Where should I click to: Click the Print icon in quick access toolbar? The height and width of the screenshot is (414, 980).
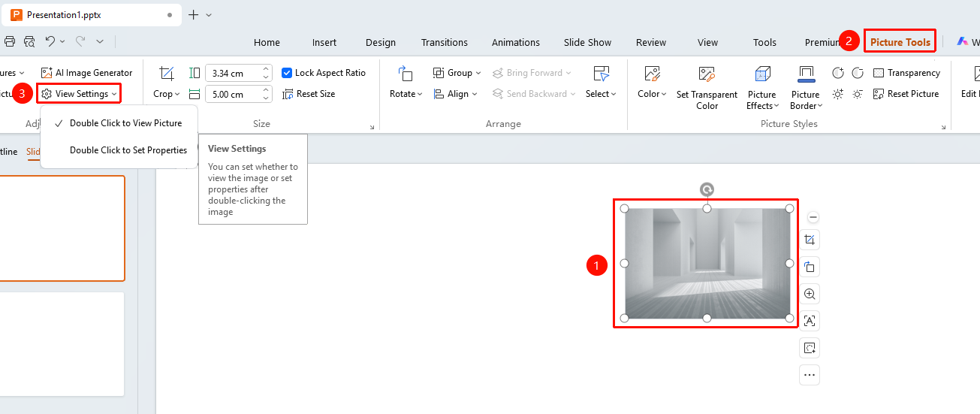pyautogui.click(x=10, y=41)
